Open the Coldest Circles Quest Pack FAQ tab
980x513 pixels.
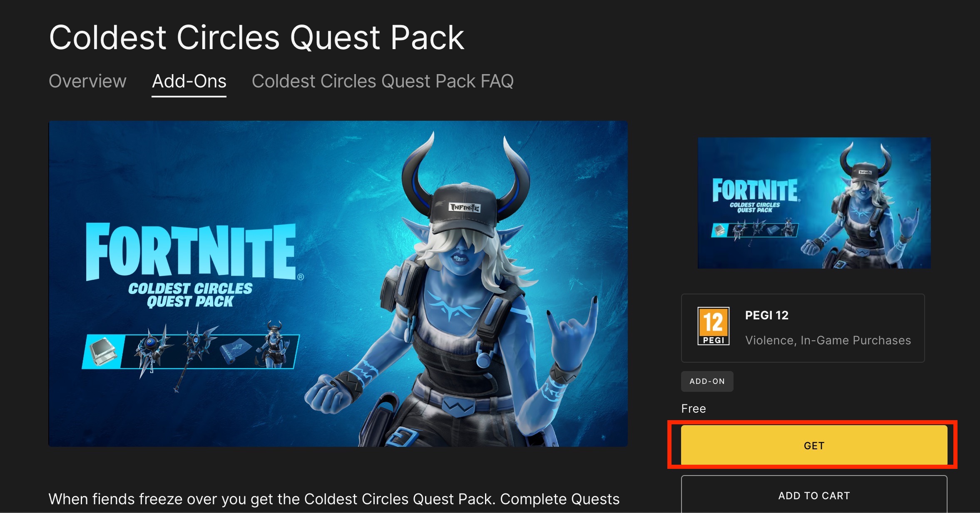pos(383,81)
